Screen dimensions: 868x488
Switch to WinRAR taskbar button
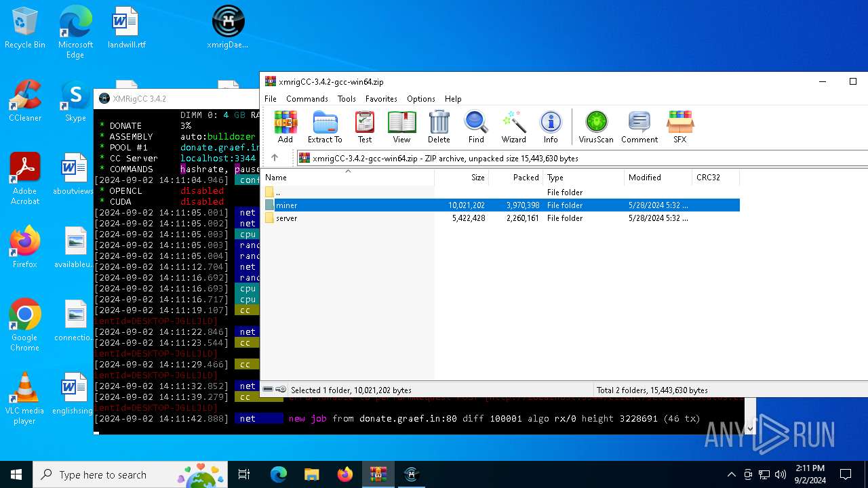378,474
